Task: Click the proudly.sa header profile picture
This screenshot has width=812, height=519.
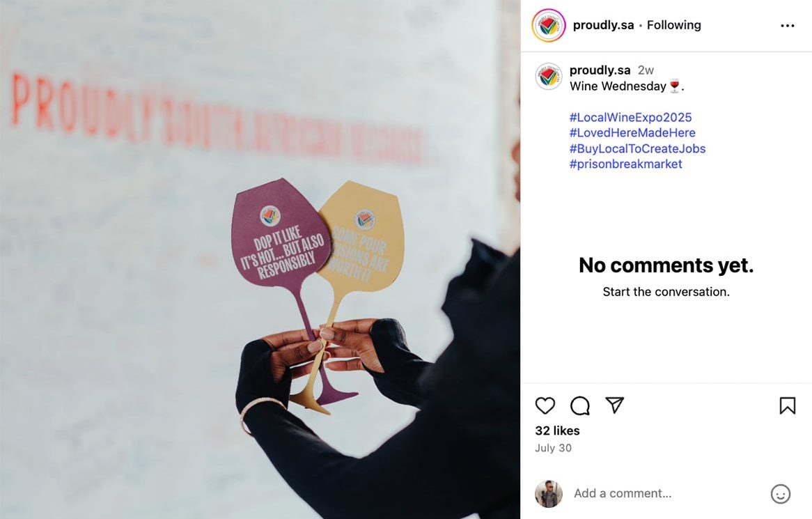Action: tap(548, 25)
